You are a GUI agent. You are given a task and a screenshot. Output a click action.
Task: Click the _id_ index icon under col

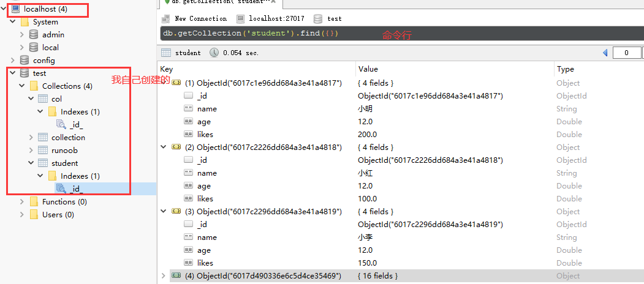click(61, 124)
